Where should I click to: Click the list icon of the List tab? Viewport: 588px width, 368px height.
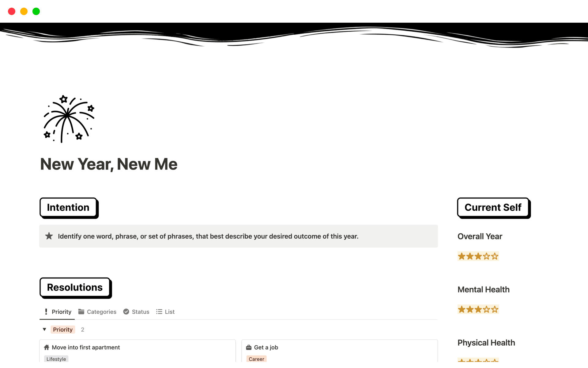click(159, 312)
